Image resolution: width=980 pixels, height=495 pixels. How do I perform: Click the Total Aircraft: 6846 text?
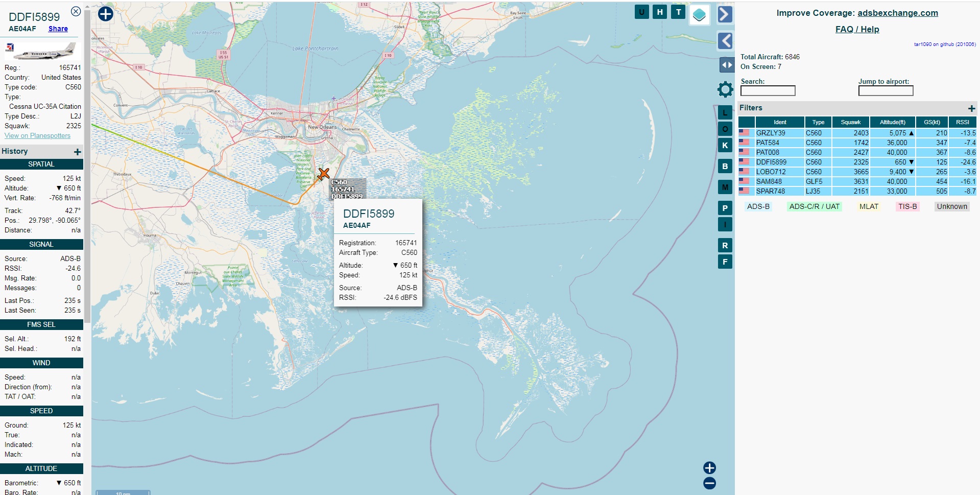(770, 57)
